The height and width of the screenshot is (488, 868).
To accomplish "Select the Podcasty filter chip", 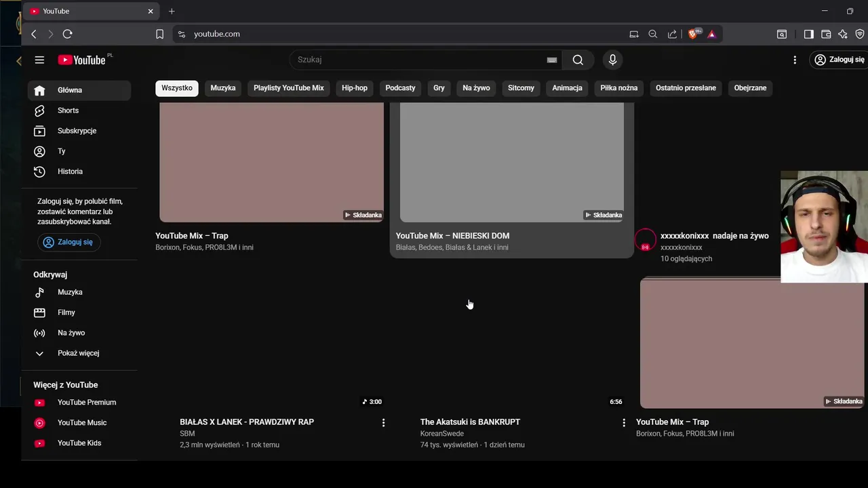I will 400,88.
